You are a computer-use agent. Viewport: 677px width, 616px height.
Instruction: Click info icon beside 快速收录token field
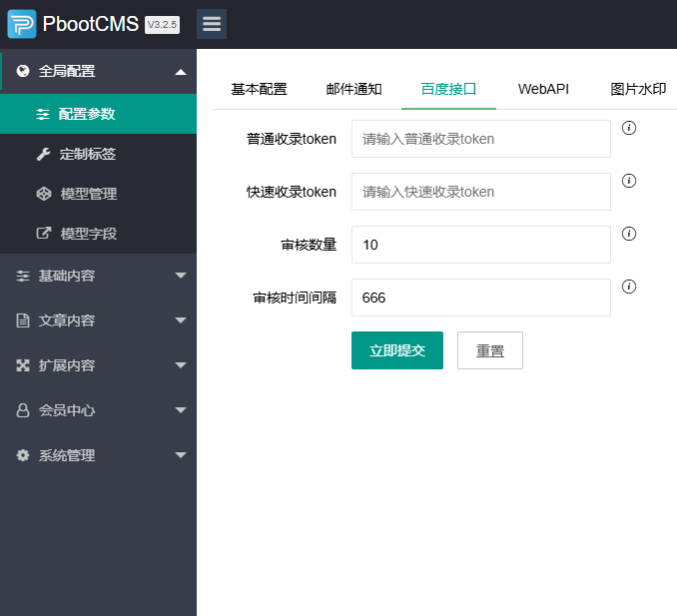[629, 181]
